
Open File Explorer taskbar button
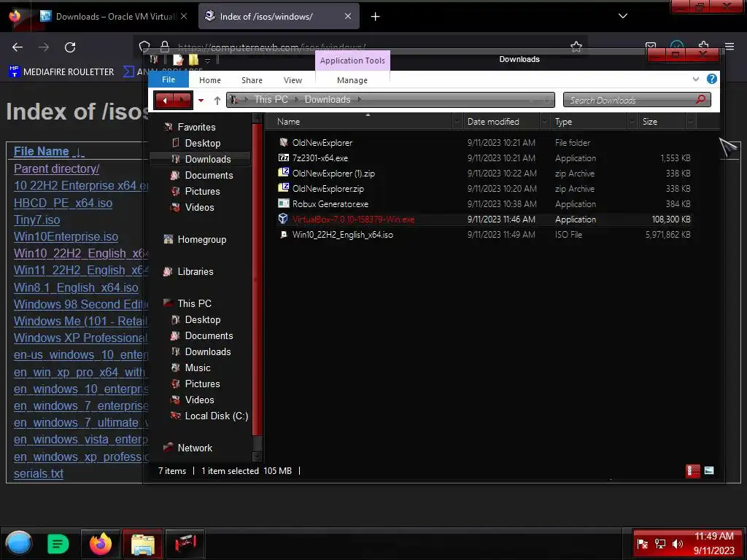tap(143, 543)
